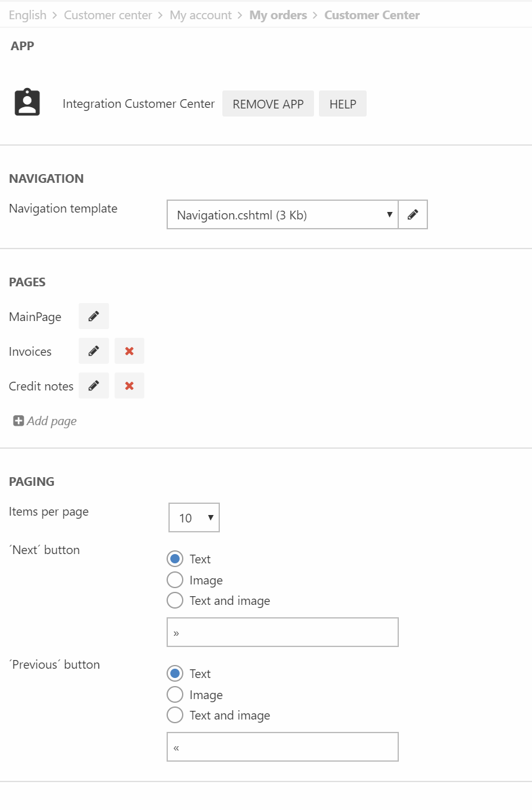The height and width of the screenshot is (810, 532).
Task: Click the 'Next' button text field
Action: click(282, 632)
